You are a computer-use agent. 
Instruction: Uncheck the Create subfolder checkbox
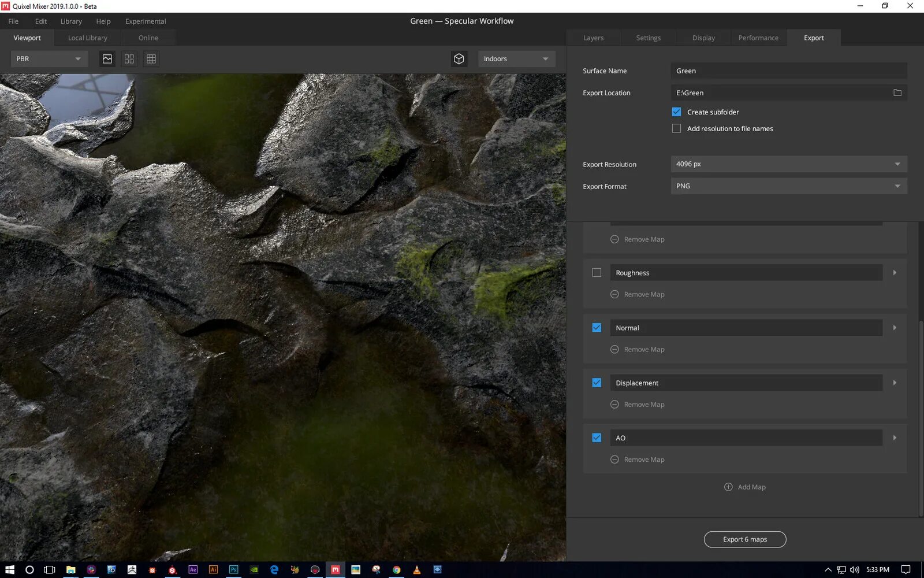click(x=676, y=112)
